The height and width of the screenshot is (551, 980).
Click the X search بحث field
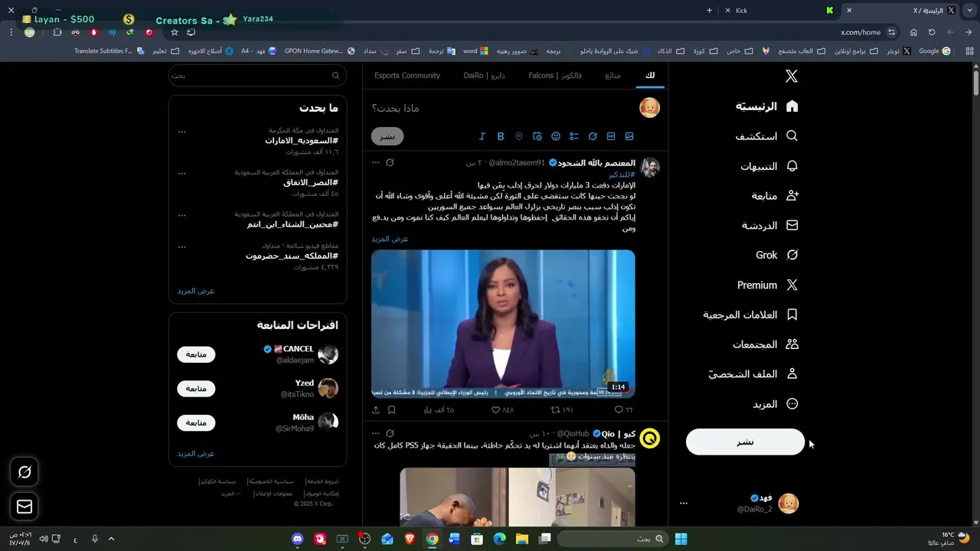[x=257, y=75]
